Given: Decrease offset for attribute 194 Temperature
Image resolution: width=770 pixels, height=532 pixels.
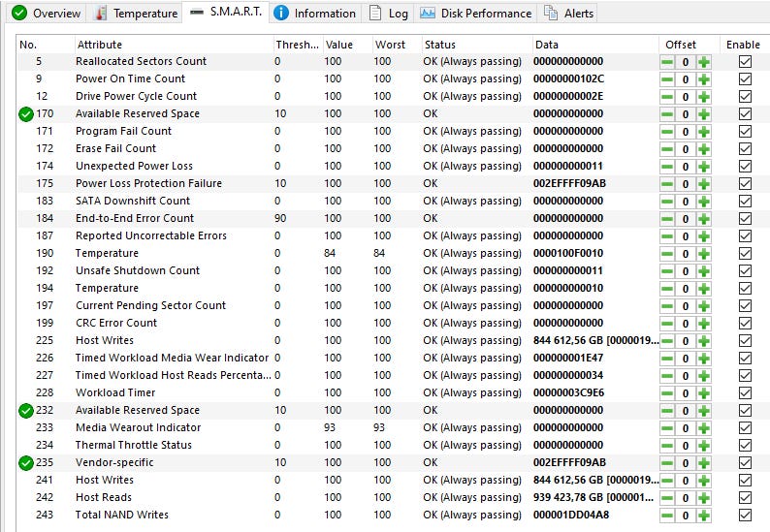Looking at the screenshot, I should pos(667,289).
